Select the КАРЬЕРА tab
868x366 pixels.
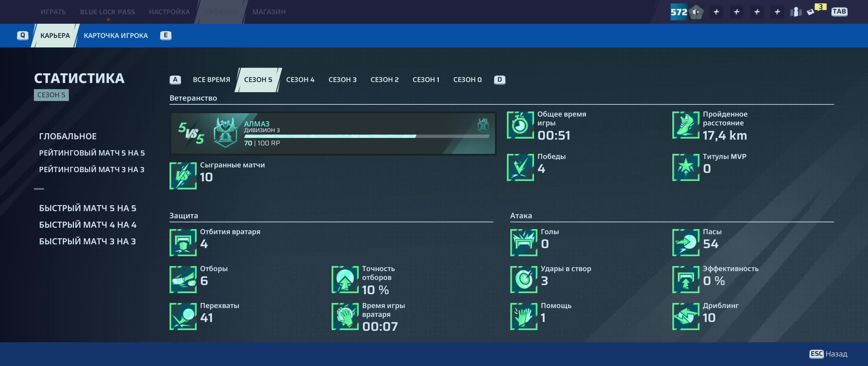pyautogui.click(x=55, y=36)
